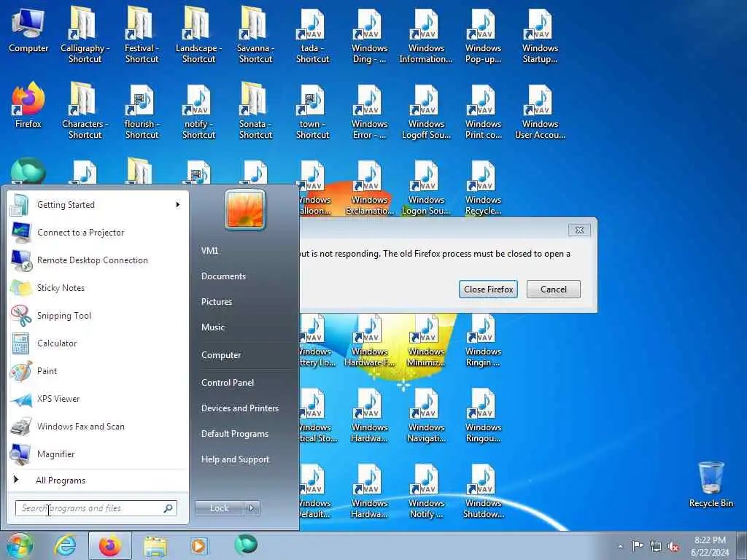Select the Windows Information WAV shortcut
Viewport: 747px width, 560px height.
pos(426,34)
